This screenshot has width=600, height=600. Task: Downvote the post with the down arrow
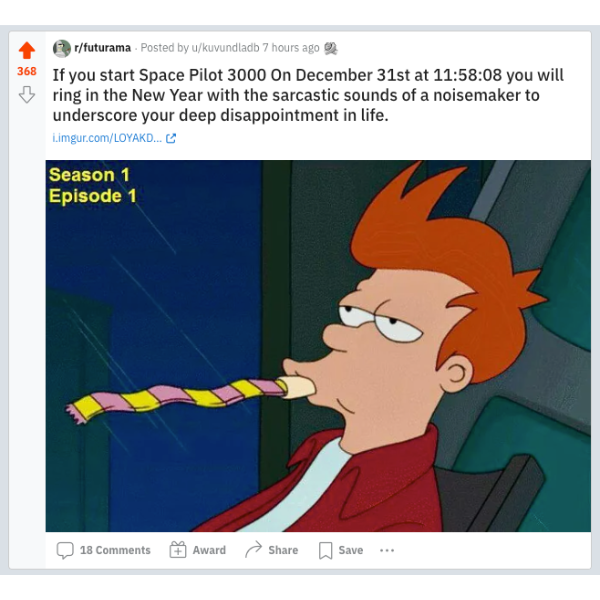point(27,95)
